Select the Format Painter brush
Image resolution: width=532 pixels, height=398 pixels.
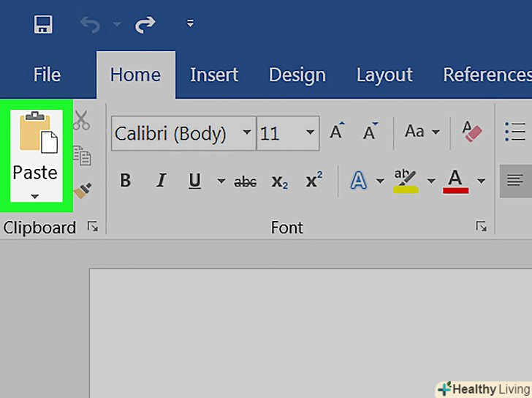point(82,189)
